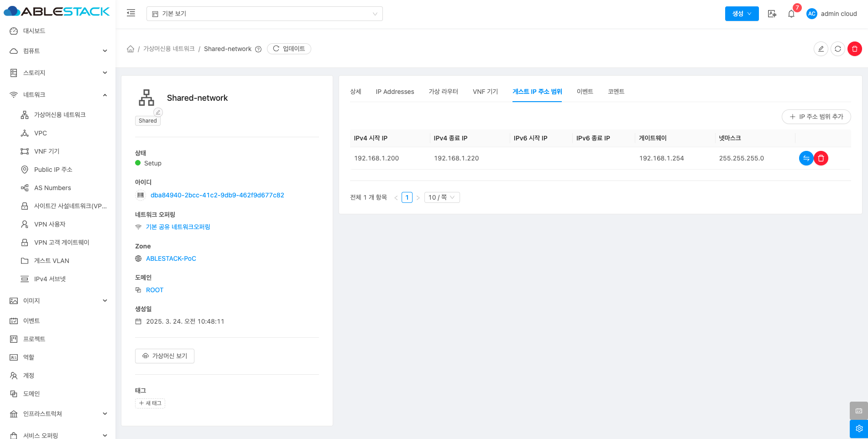
Task: Click the IP 주소 범위 추가 button
Action: click(816, 117)
